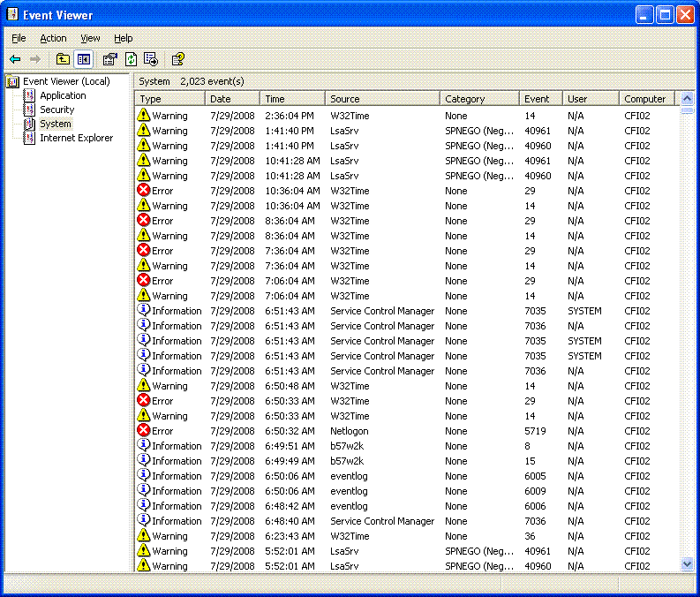
Task: Open the File menu
Action: (x=19, y=38)
